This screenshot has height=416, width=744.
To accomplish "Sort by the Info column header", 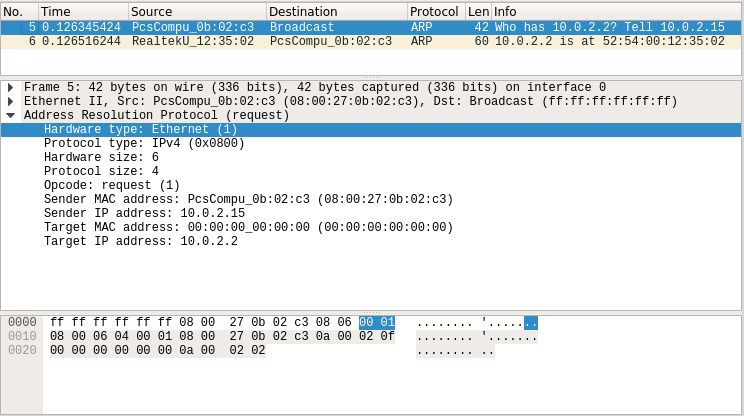I will click(x=616, y=11).
